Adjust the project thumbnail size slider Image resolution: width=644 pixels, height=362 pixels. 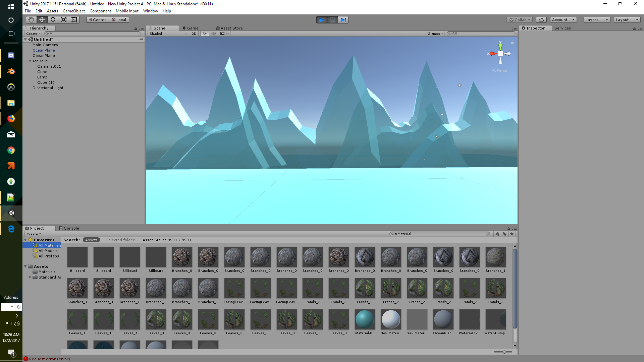(x=504, y=352)
